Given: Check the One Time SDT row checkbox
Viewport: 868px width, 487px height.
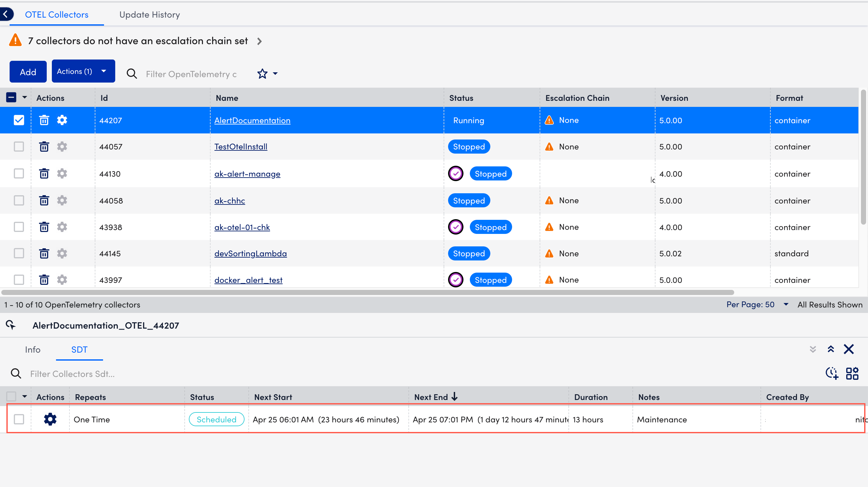Looking at the screenshot, I should (19, 419).
